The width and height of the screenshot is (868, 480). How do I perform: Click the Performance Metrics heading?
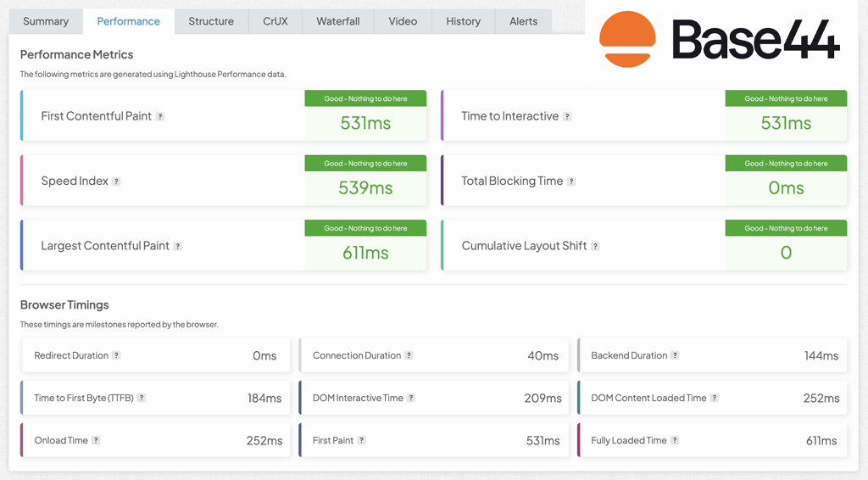click(77, 54)
